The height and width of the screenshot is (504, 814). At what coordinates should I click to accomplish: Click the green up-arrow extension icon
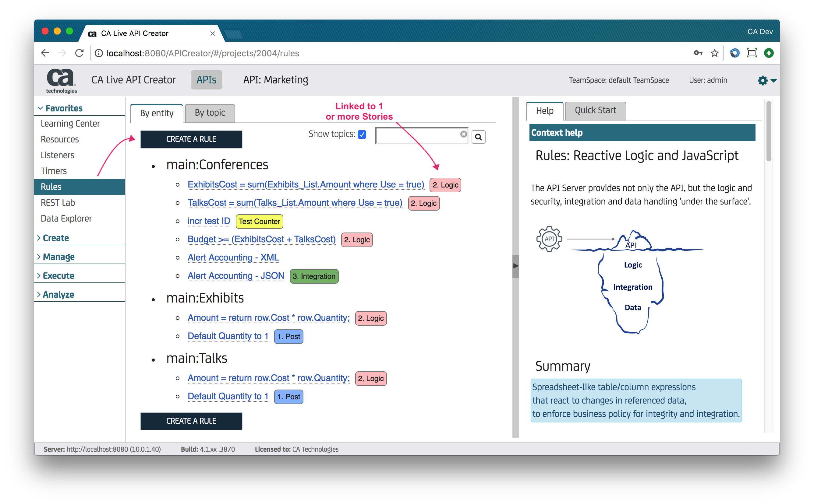pyautogui.click(x=769, y=53)
